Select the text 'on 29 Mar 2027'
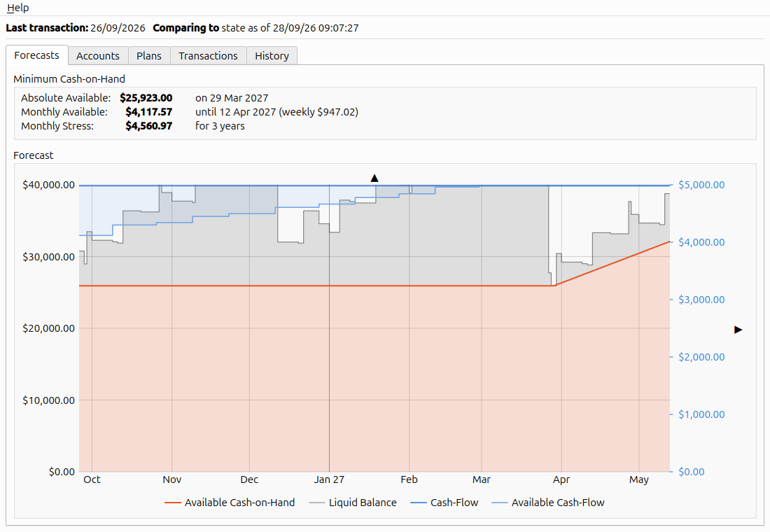 point(232,98)
